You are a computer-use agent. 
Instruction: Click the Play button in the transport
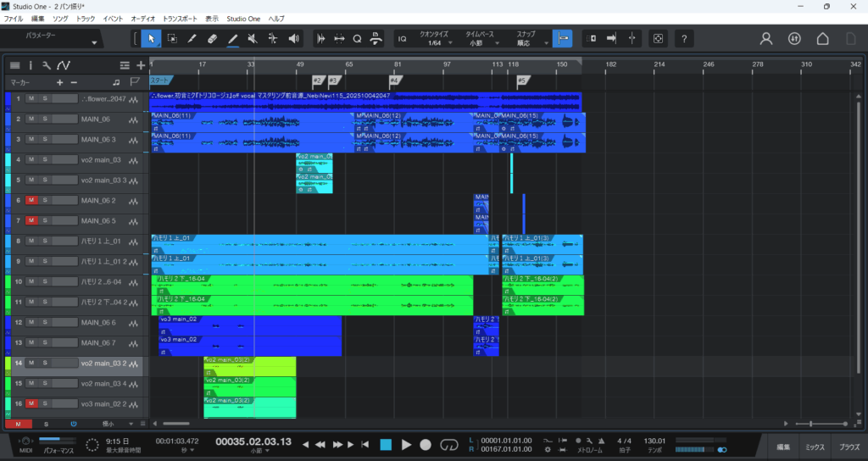pyautogui.click(x=406, y=444)
